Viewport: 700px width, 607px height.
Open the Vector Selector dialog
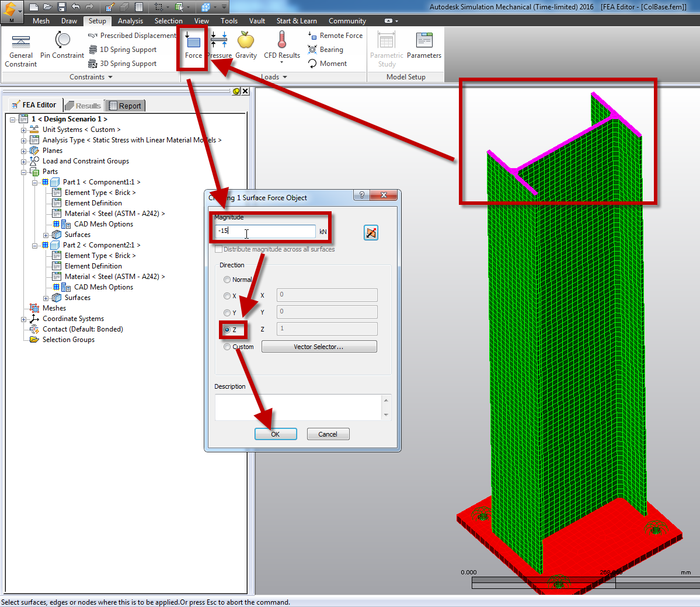319,346
